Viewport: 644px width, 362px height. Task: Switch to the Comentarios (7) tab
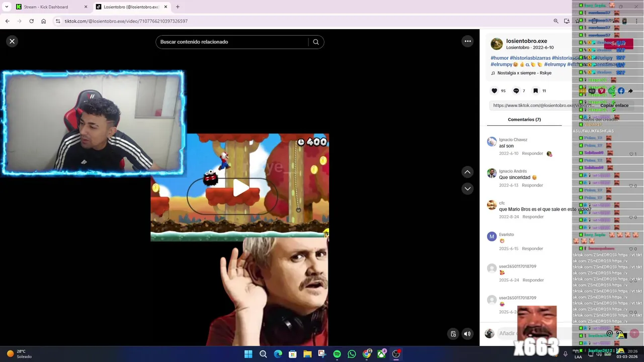(524, 120)
